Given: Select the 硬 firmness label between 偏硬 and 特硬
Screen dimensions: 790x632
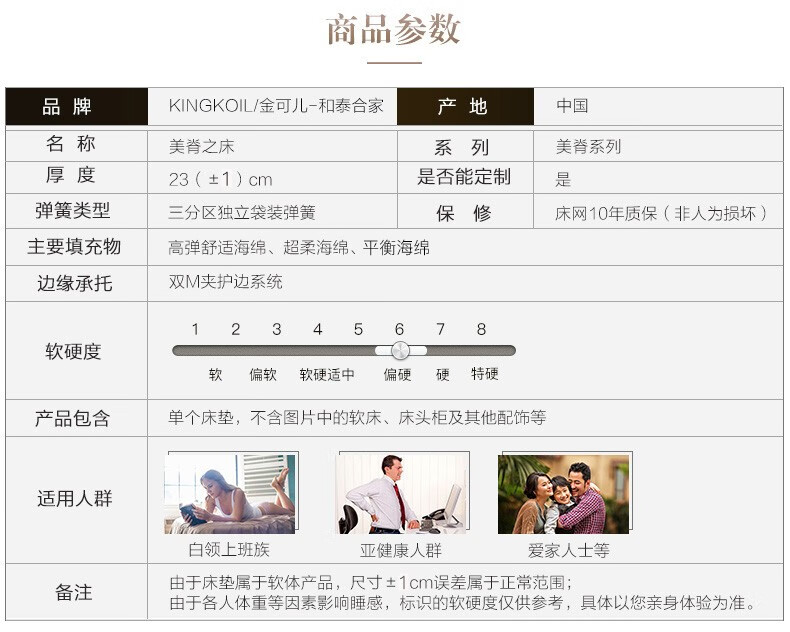Looking at the screenshot, I should coord(443,374).
